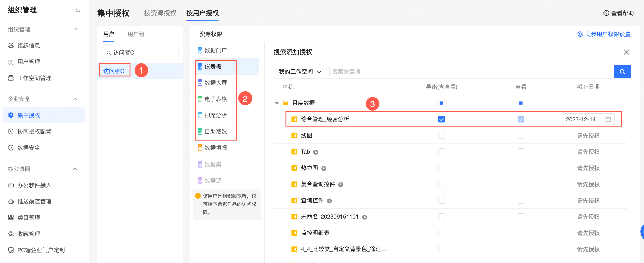Viewport: 644px width, 263px height.
Task: Switch to the 用户组 tab
Action: [x=136, y=34]
